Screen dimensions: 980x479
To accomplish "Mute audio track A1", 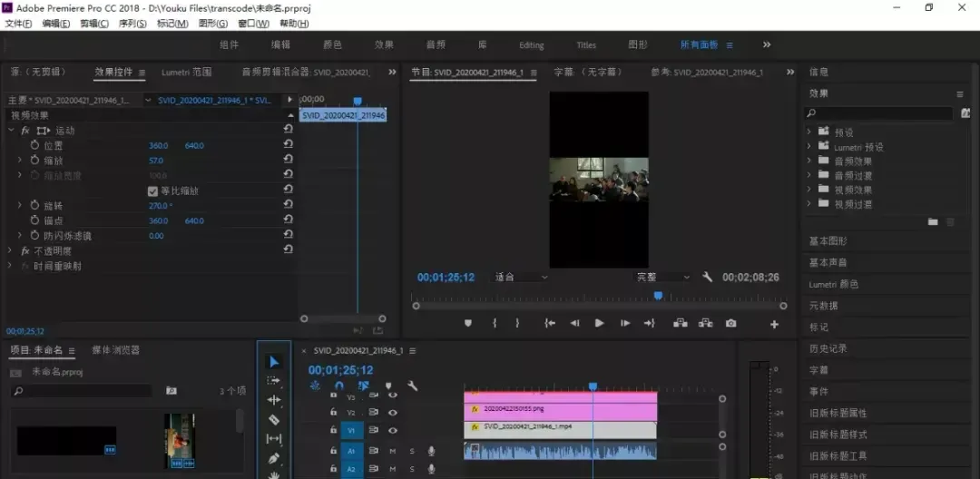I will click(x=393, y=451).
